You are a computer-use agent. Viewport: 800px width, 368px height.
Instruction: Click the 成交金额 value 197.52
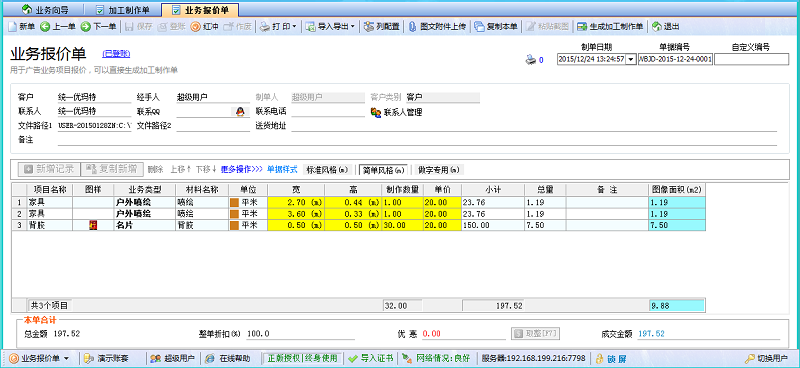click(x=651, y=334)
